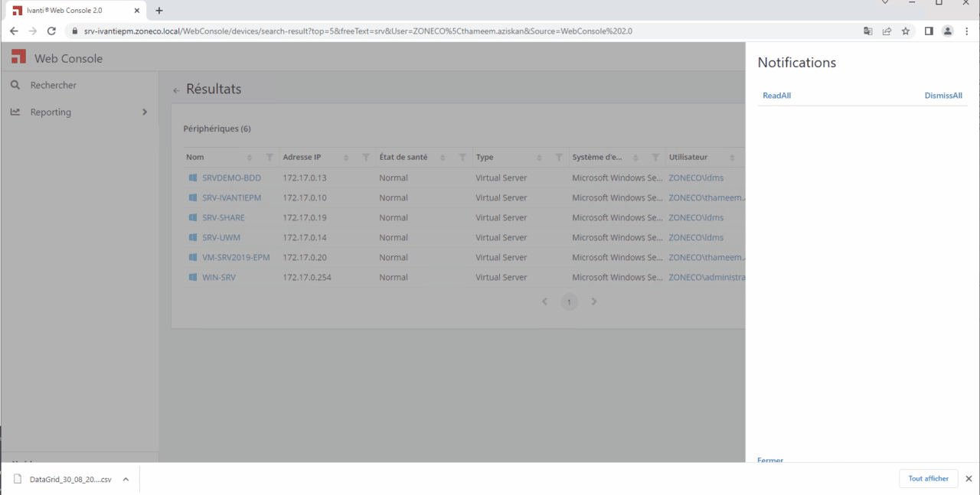Click IP address 172.17.0.254
The image size is (980, 495).
(307, 277)
